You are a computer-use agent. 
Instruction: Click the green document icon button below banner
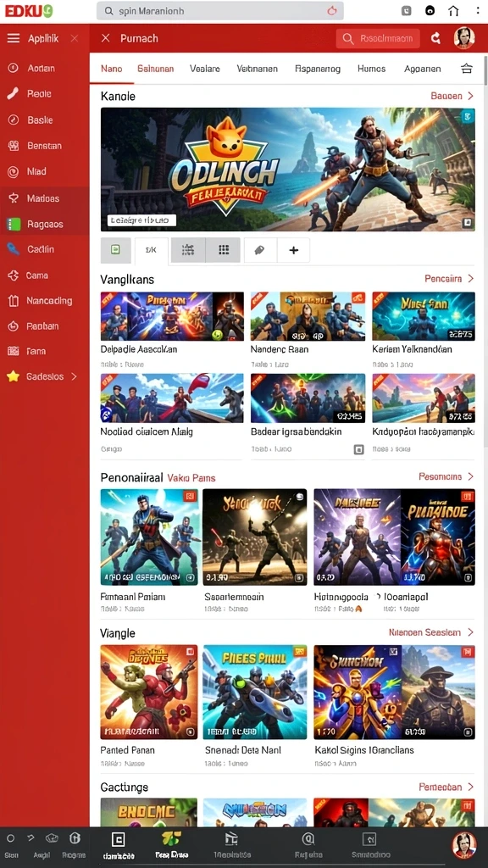115,250
